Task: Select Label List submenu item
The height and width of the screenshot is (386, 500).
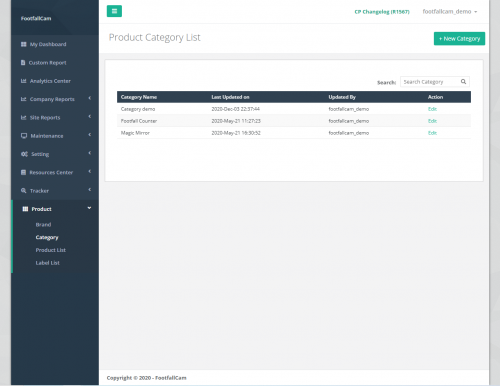Action: click(48, 263)
